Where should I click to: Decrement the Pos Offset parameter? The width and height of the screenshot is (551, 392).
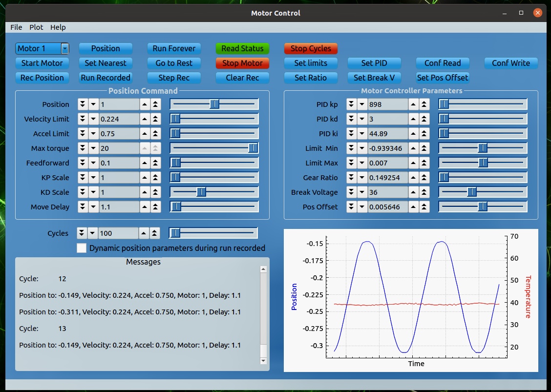point(362,206)
